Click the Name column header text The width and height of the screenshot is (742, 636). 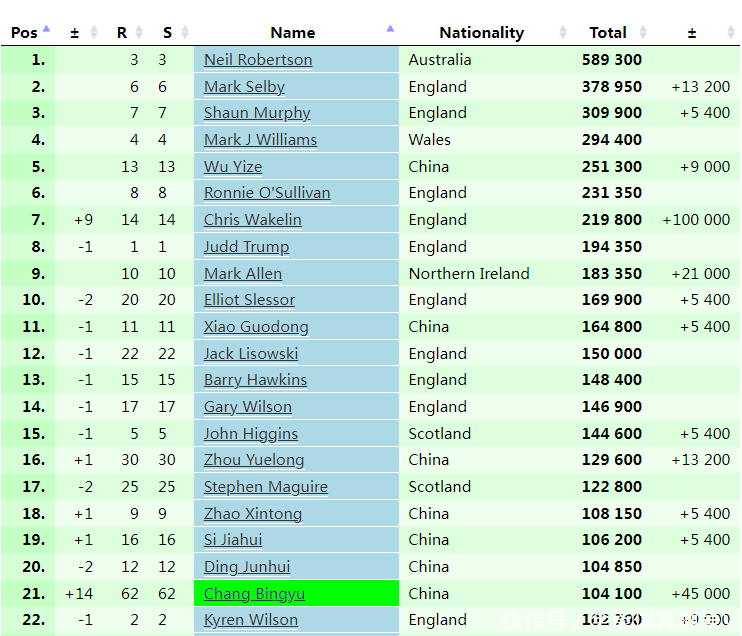click(292, 33)
